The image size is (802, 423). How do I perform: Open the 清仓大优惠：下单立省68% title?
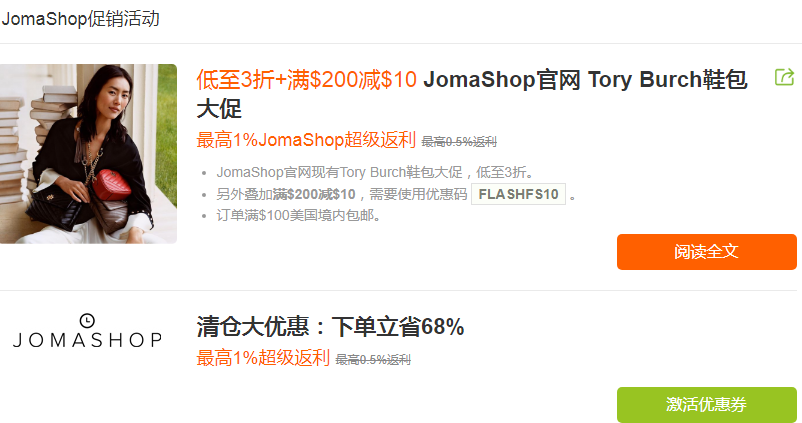(x=330, y=326)
